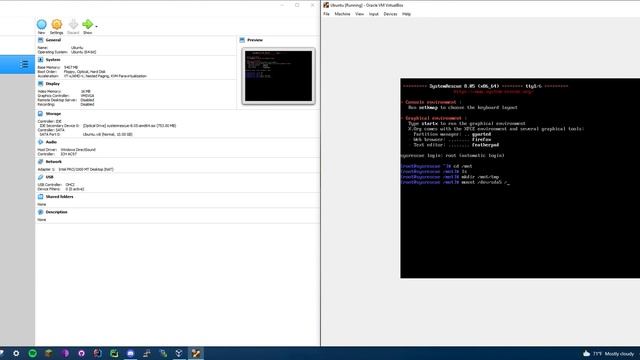Click None under Description
Screen dimensions: 640x360
click(42, 220)
